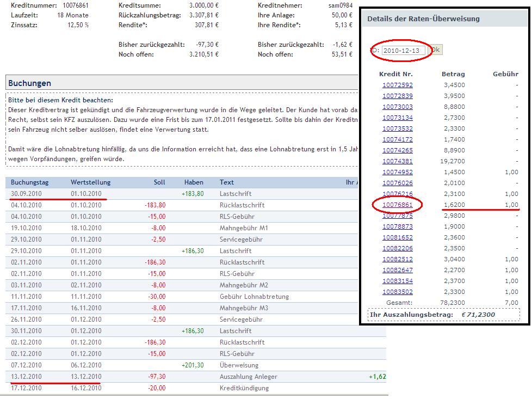Select the Buchungen section heading
This screenshot has width=532, height=399.
[29, 83]
